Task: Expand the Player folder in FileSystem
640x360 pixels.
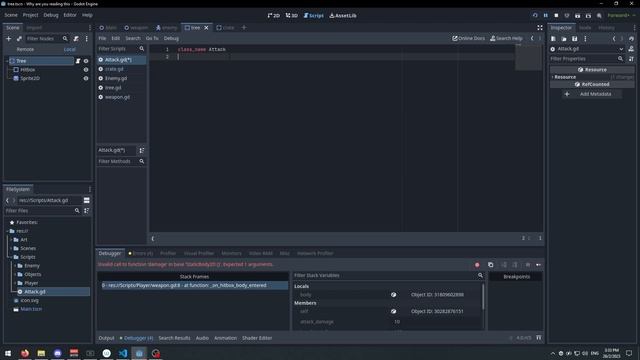Action: [x=15, y=283]
